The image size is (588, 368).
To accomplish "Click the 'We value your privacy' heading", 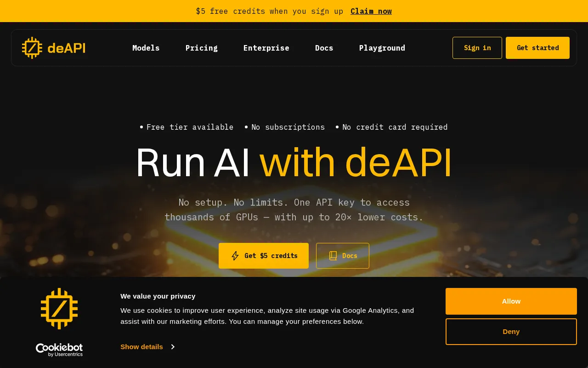I will tap(158, 296).
